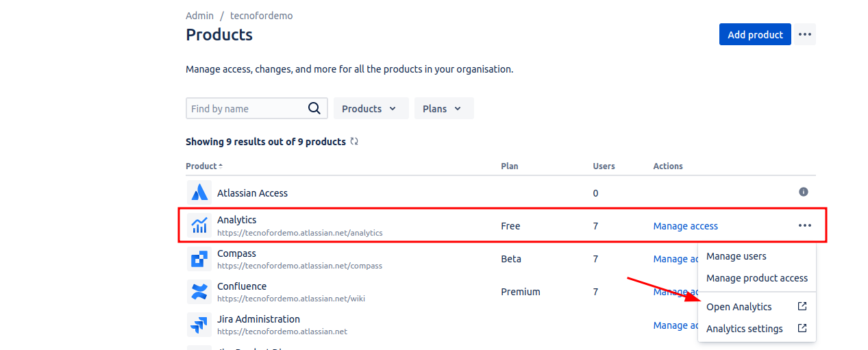Click the Jira Administration URL tecnofordemo.atlassian.net
The image size is (868, 350).
click(x=282, y=332)
